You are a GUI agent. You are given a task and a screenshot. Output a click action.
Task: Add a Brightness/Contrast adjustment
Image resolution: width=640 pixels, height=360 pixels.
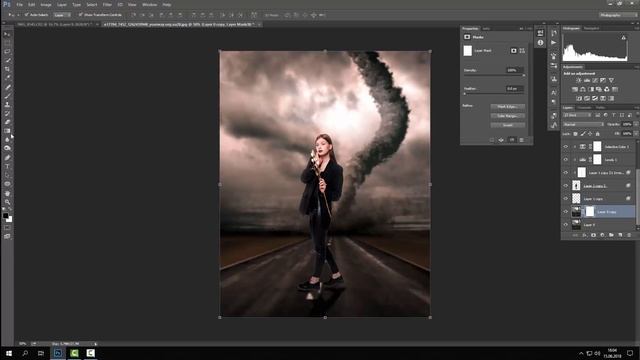(x=579, y=80)
